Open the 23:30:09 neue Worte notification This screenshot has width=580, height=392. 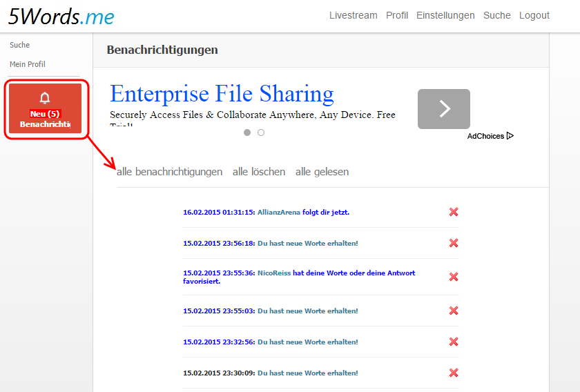click(308, 373)
